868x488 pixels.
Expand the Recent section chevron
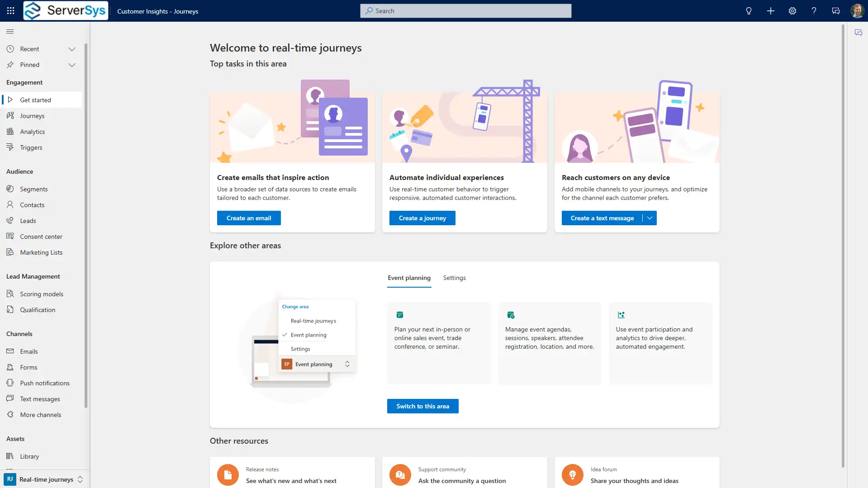(x=71, y=49)
